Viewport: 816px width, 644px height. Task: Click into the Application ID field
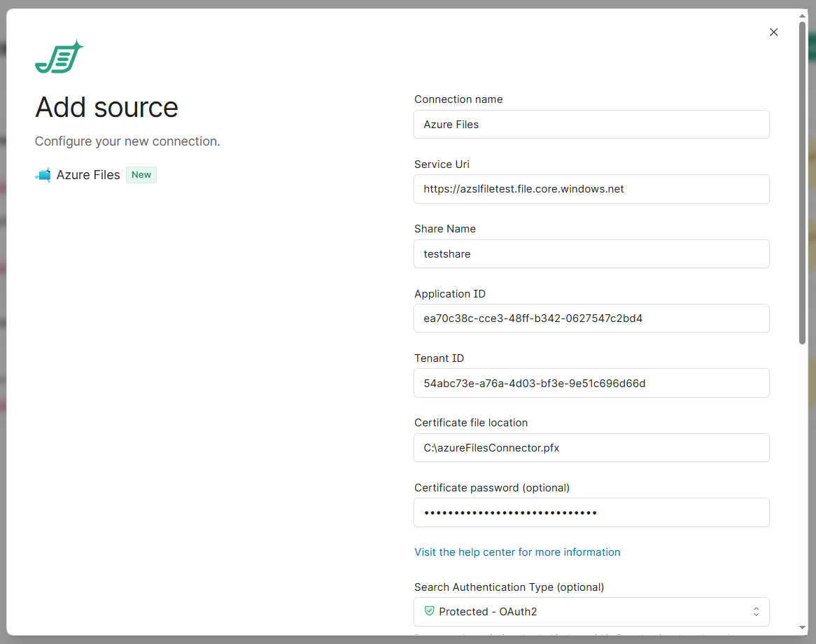(x=591, y=318)
